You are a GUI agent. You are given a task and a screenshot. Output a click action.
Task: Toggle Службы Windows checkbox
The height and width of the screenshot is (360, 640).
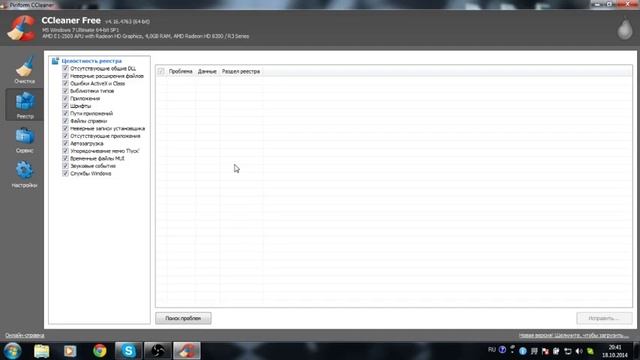point(65,173)
